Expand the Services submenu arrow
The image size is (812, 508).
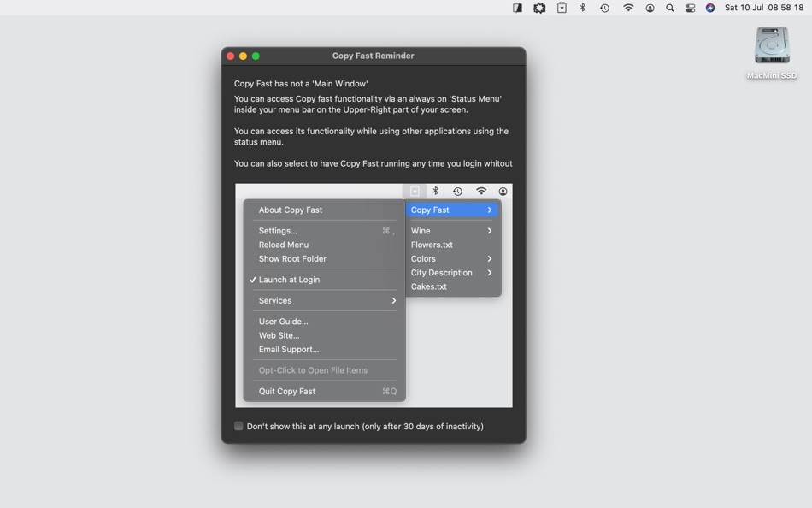pos(393,301)
